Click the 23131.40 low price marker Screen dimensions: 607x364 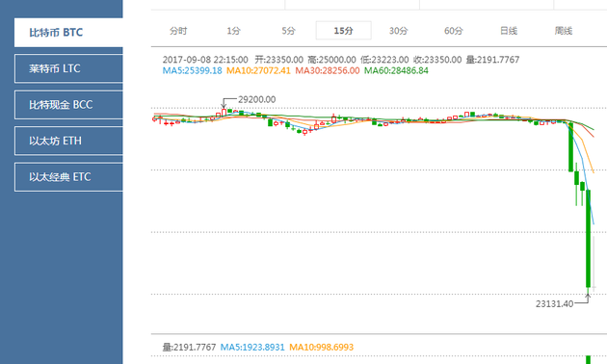click(x=554, y=304)
